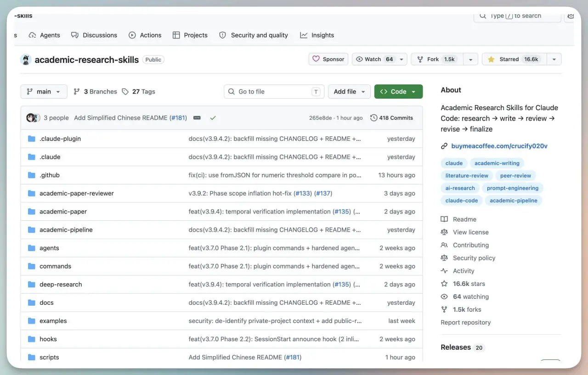Click the folder icon beside docs

[32, 302]
